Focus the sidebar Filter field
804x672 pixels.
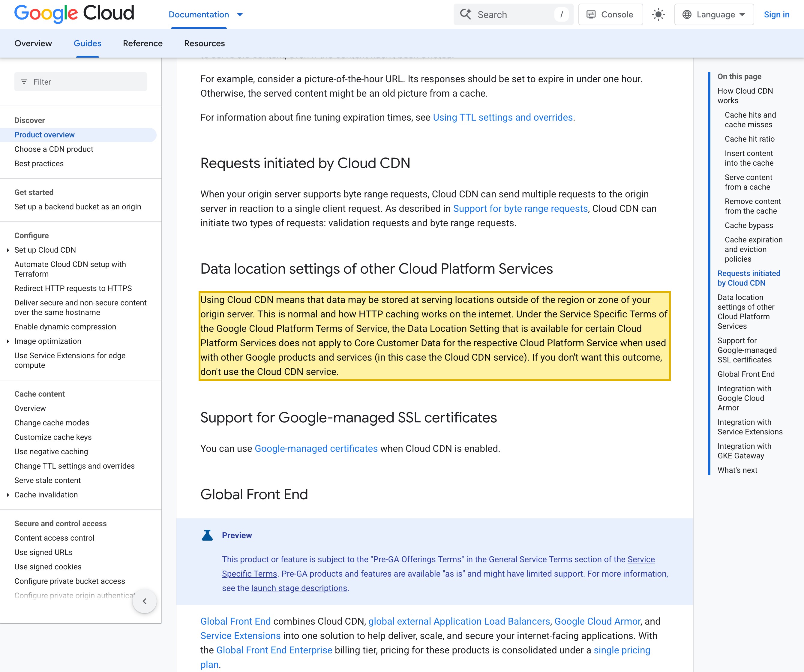[x=80, y=82]
